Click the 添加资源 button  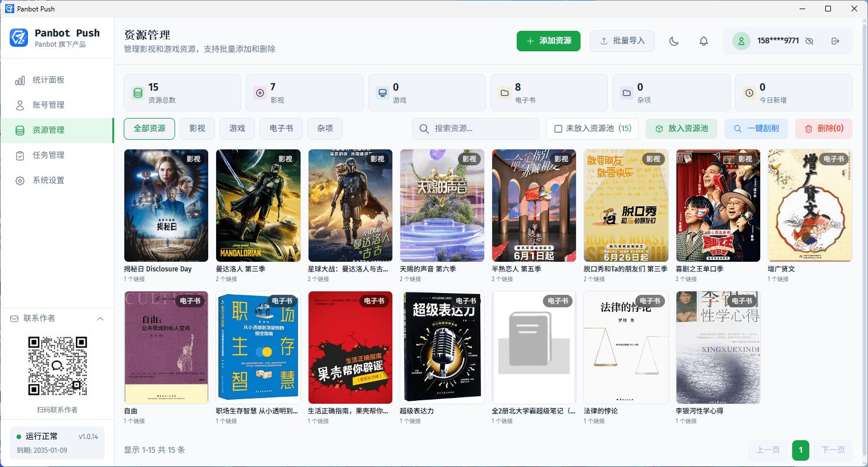(549, 41)
